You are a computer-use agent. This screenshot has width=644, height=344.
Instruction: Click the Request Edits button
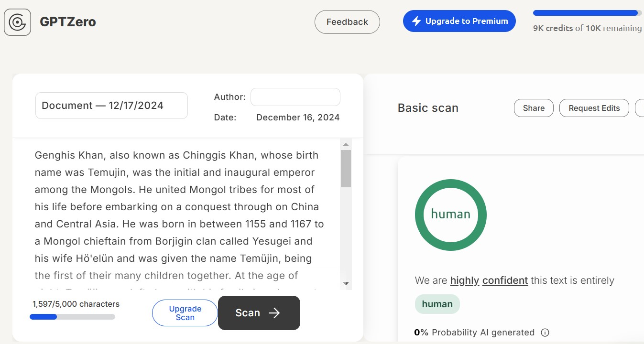click(x=594, y=108)
